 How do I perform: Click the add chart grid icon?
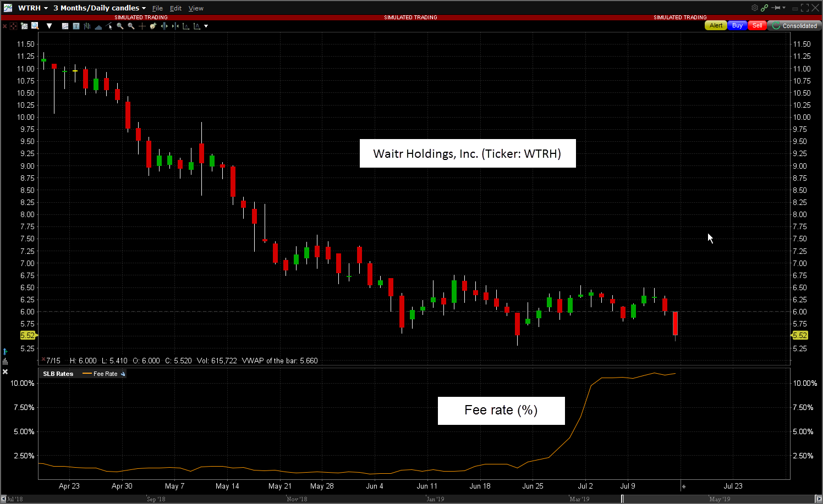click(24, 26)
